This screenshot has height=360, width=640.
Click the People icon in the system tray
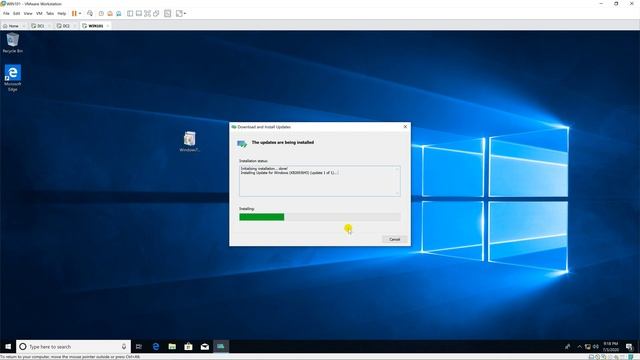(567, 347)
